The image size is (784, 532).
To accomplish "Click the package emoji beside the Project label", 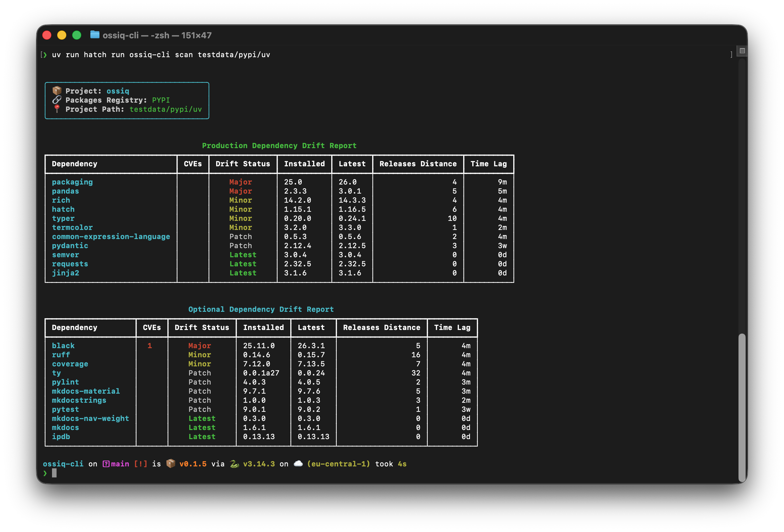I will (57, 90).
